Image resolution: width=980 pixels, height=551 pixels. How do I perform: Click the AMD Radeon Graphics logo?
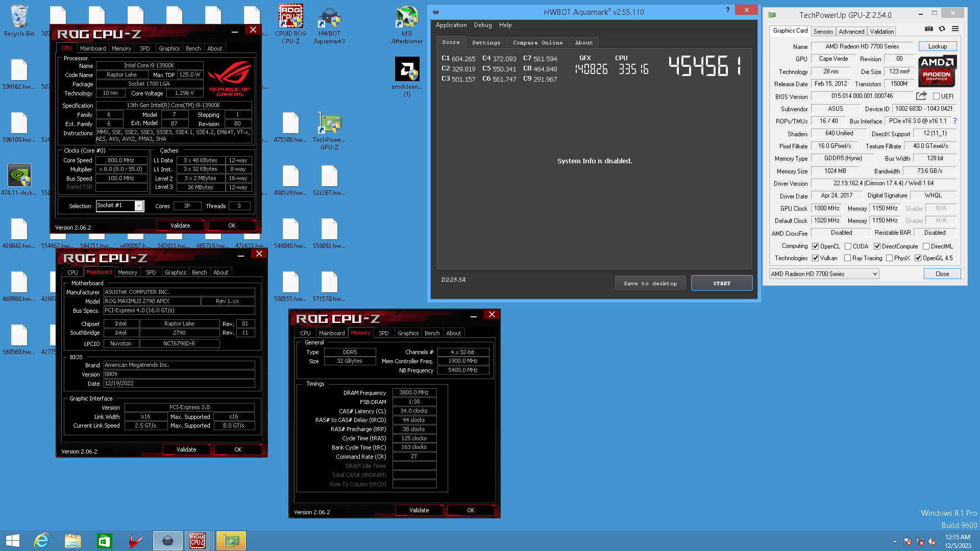point(937,71)
